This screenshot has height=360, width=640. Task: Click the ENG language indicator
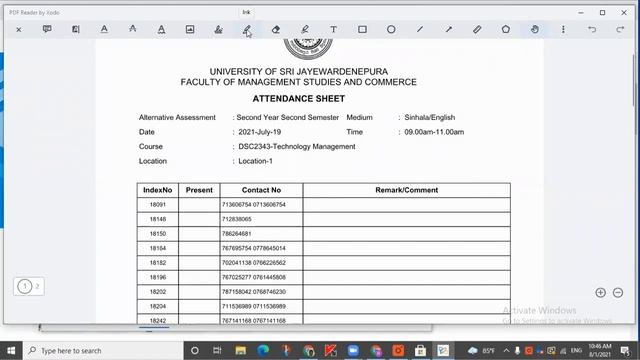point(576,351)
